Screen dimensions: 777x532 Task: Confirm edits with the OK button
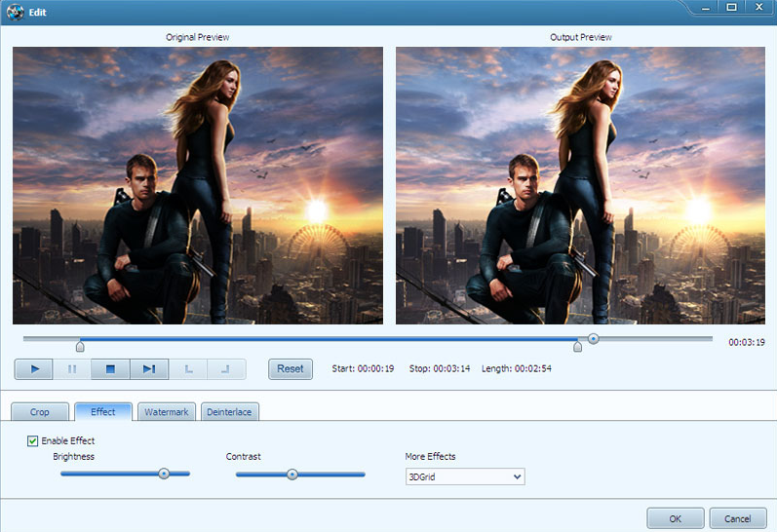coord(675,517)
